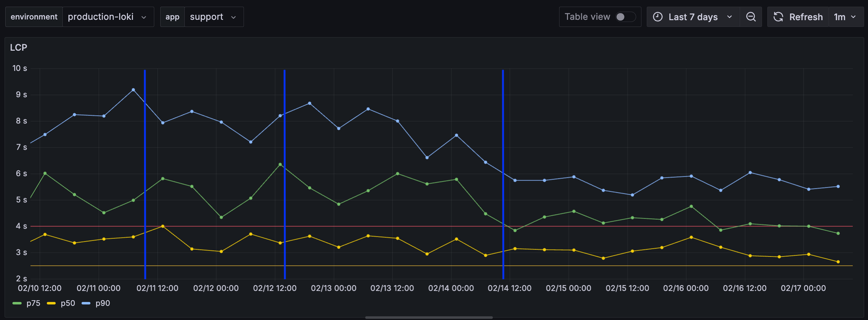Open the environment production-loki dropdown
Screen dimensions: 868x320
(x=108, y=17)
